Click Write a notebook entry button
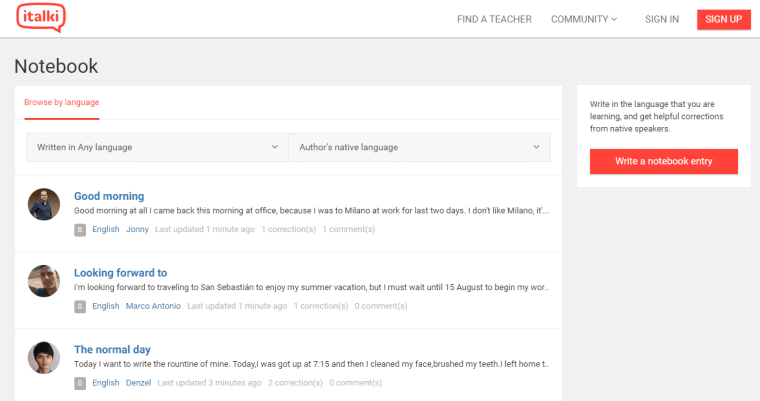This screenshot has width=760, height=401. click(x=664, y=161)
